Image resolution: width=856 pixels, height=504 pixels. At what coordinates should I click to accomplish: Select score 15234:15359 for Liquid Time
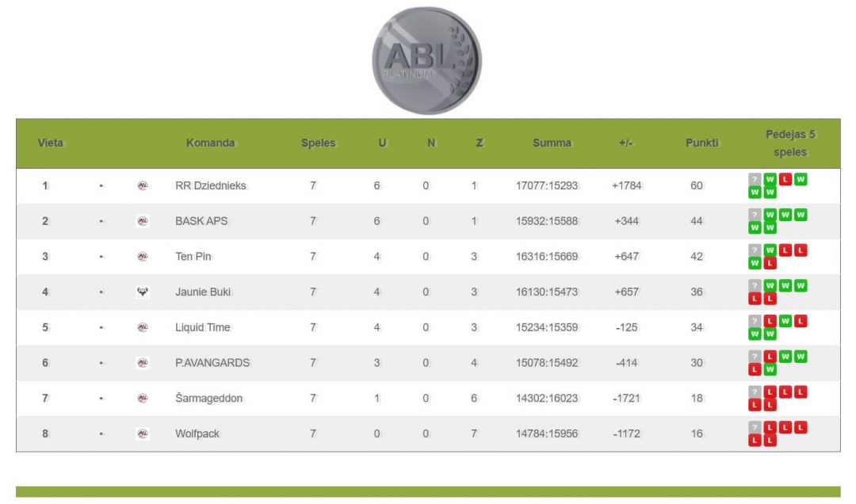(546, 327)
